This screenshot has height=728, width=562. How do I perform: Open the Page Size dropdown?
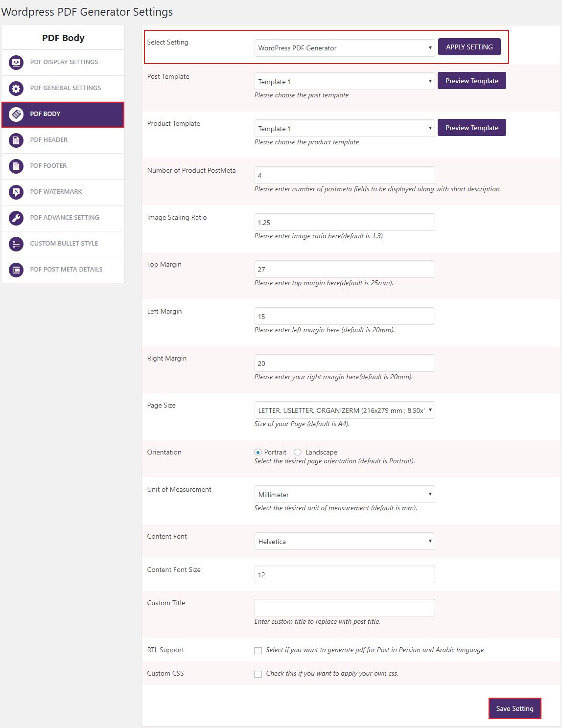tap(344, 410)
